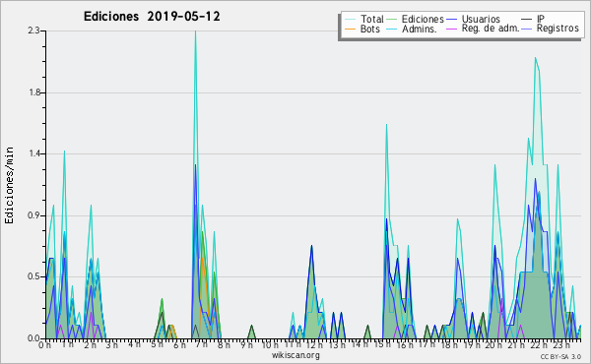
Task: Click the chart title 'Ediciones 2019-05-12'
Action: [152, 17]
